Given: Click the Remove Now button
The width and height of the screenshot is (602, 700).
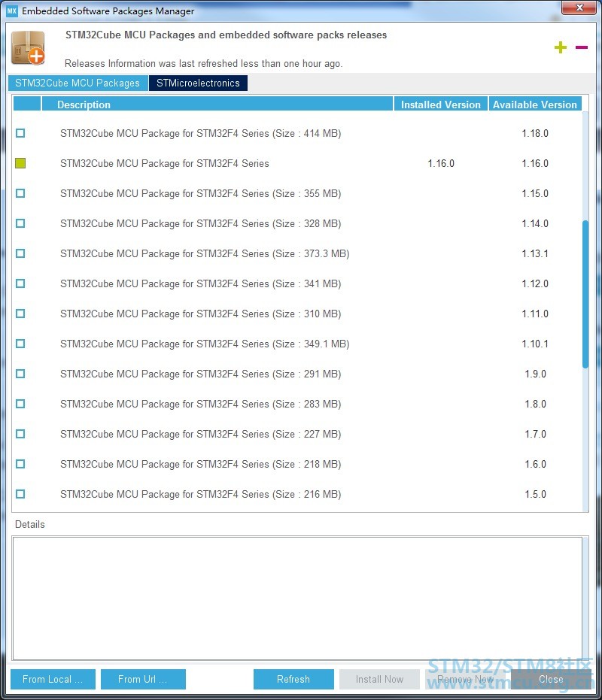Looking at the screenshot, I should (465, 679).
